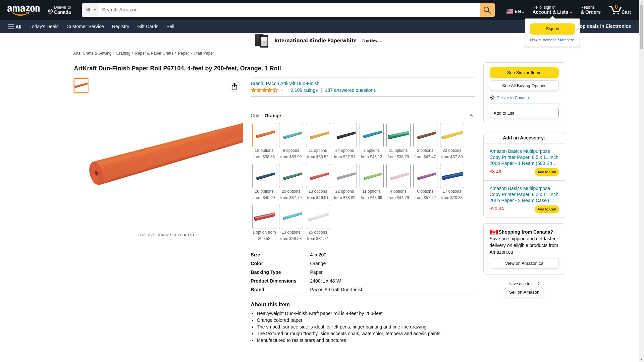Select the US flag language icon
This screenshot has height=362, width=644.
click(510, 11)
